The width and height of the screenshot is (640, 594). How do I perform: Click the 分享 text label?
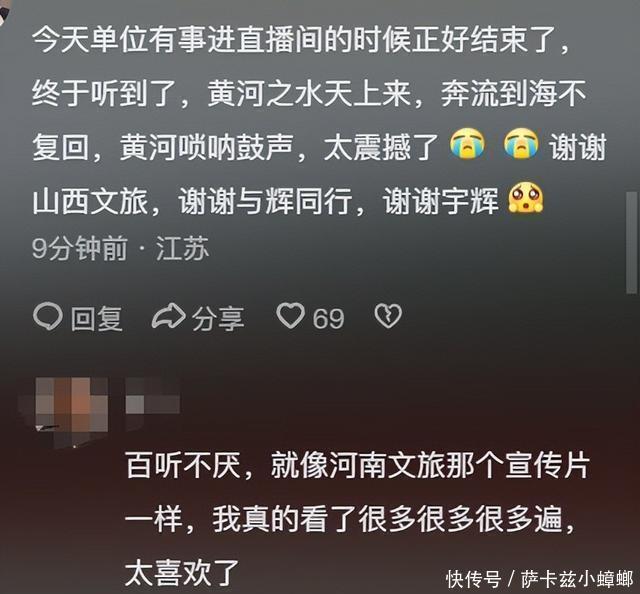(218, 318)
